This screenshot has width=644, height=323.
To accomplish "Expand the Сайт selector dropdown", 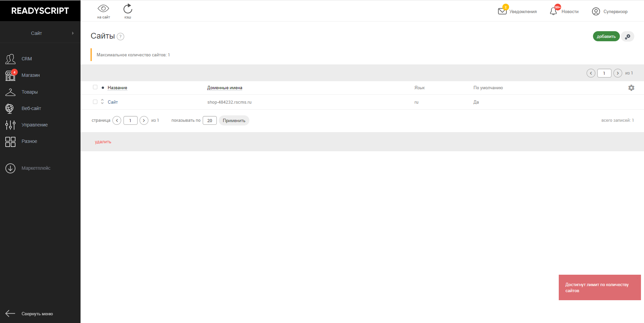I will (x=40, y=33).
